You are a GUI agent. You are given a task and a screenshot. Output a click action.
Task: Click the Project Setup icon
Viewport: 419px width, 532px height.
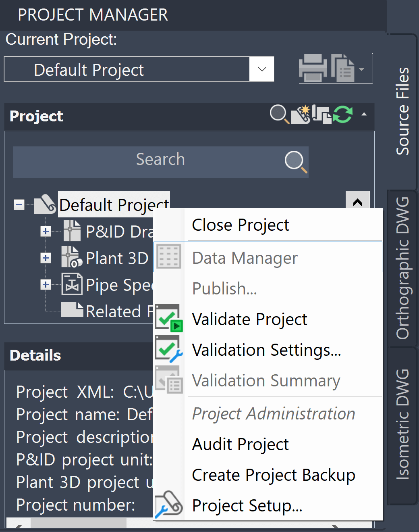pyautogui.click(x=169, y=505)
